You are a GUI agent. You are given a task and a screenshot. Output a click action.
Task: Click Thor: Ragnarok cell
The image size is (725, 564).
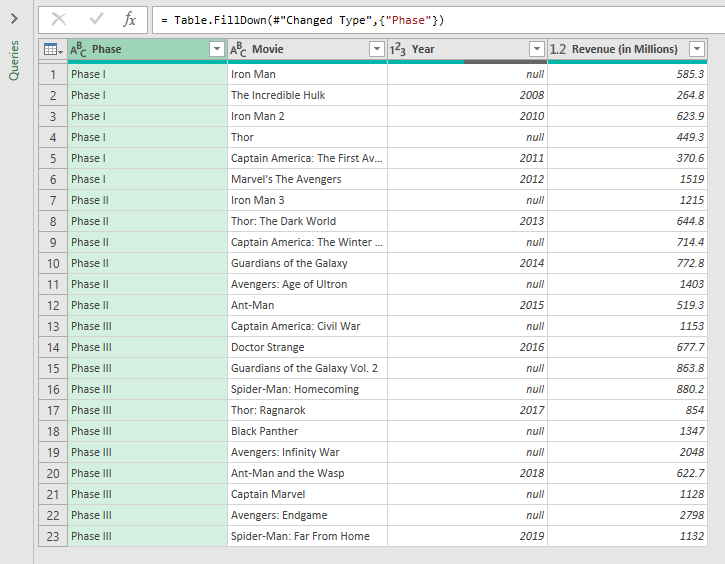[307, 411]
